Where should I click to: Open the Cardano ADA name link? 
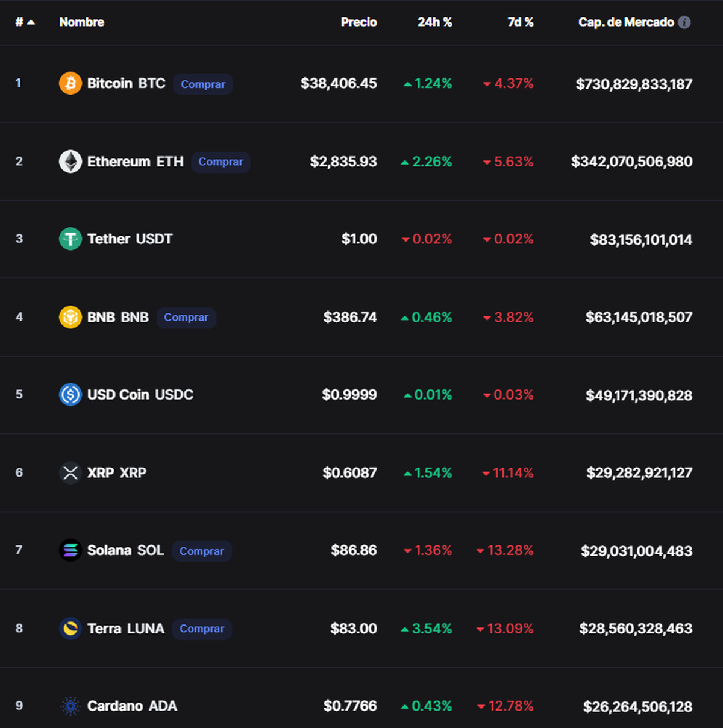click(132, 706)
